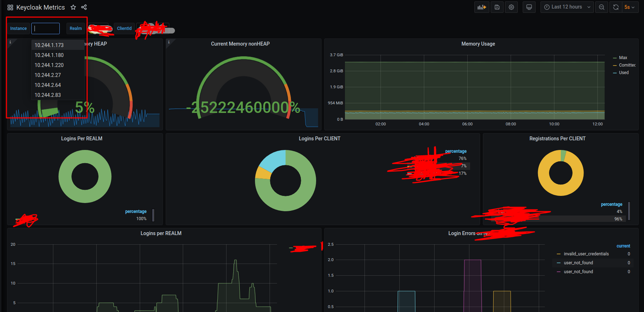Star the Keycloak Metrics dashboard
Viewport: 644px width, 312px height.
pos(73,7)
